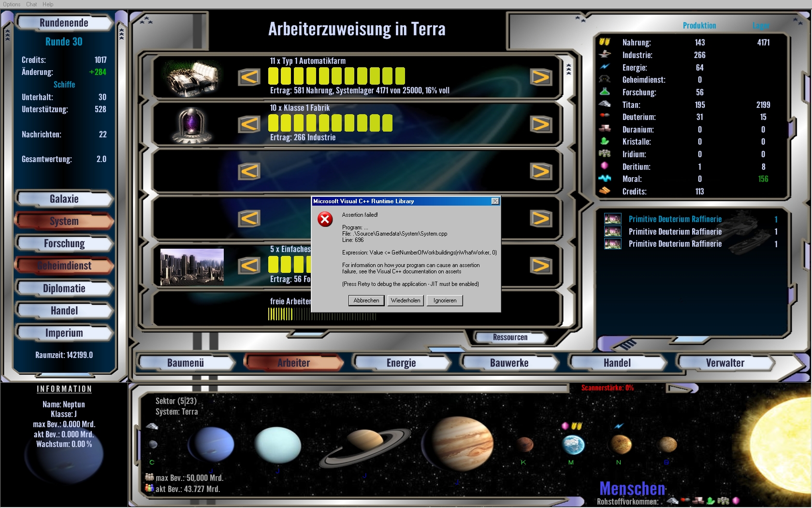Open the Forschung screen
Image resolution: width=812 pixels, height=508 pixels.
tap(64, 243)
